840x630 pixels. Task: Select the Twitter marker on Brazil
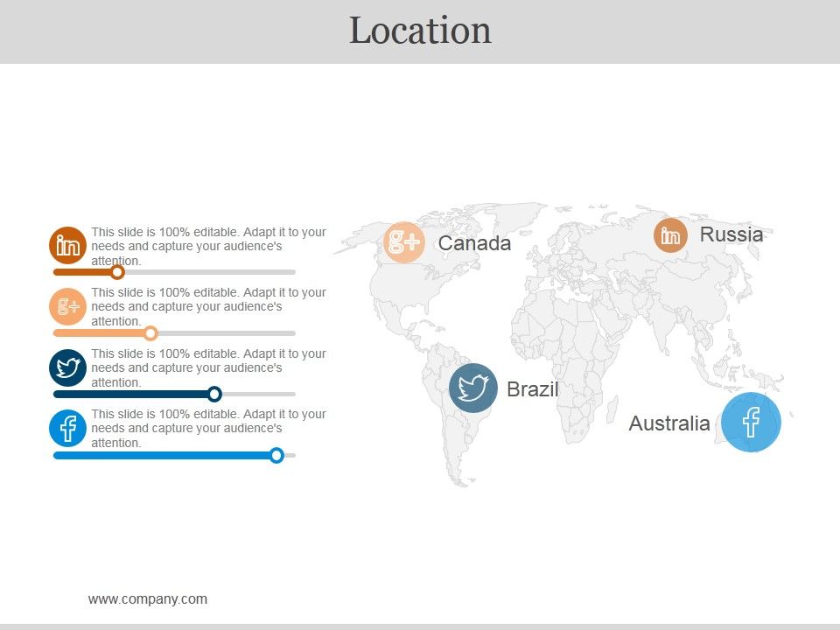(473, 388)
